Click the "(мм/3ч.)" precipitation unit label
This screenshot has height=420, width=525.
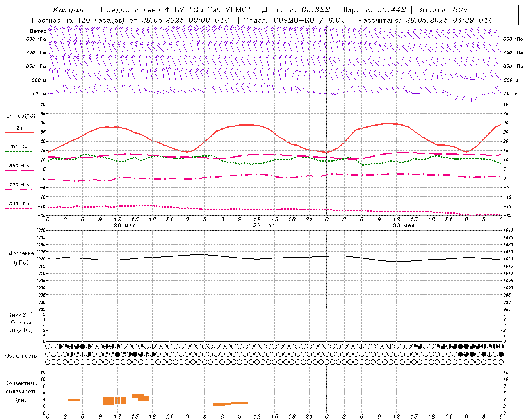coord(21,315)
